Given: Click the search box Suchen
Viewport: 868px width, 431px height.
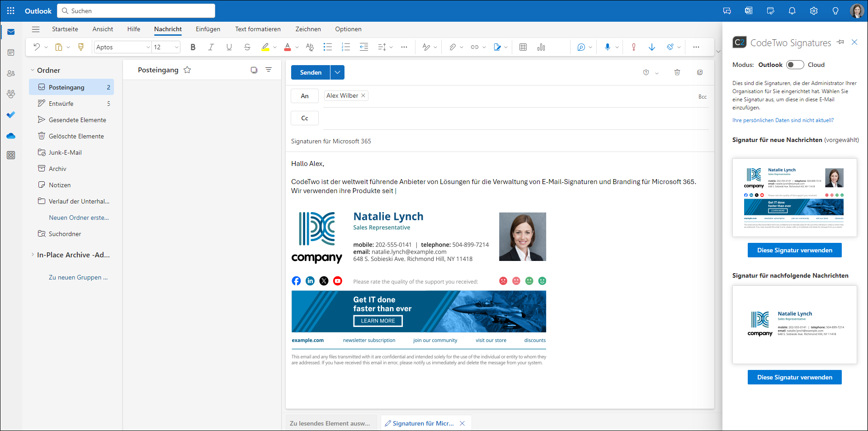Looking at the screenshot, I should tap(137, 11).
